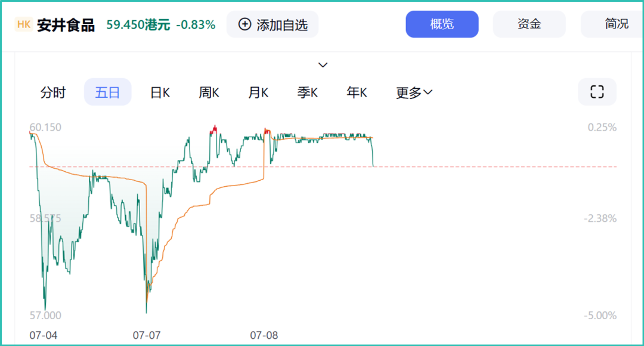Click the fullscreen chart icon

coord(597,92)
